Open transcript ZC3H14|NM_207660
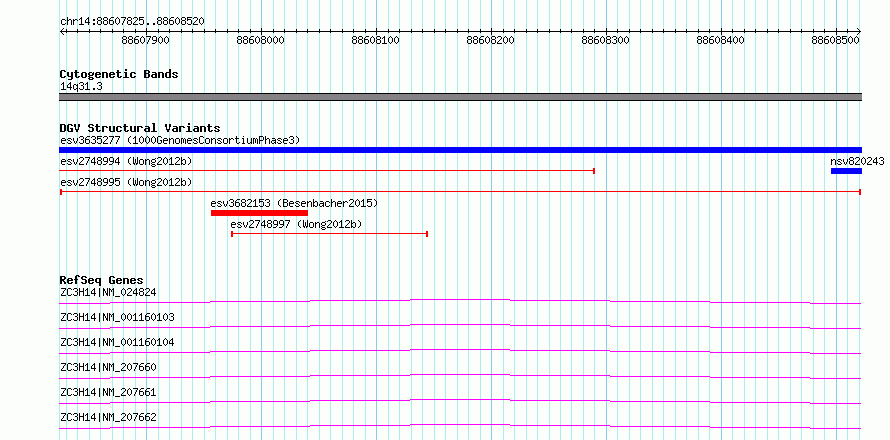This screenshot has width=890, height=440. 108,367
